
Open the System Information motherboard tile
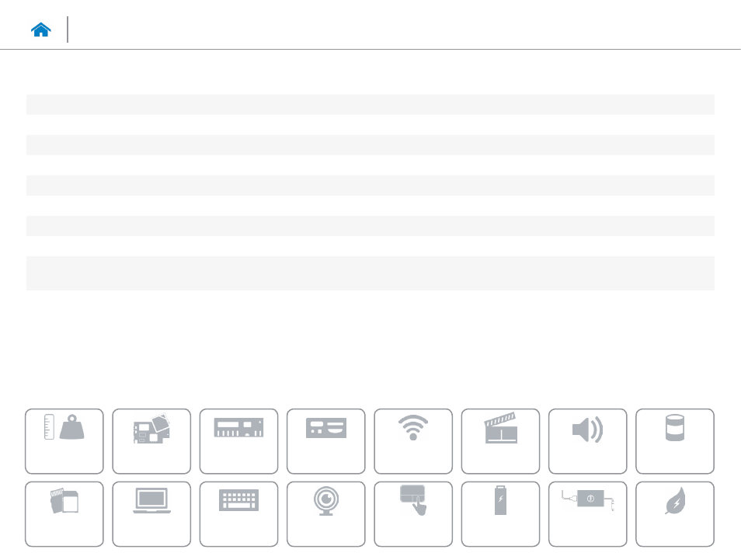[x=151, y=441]
